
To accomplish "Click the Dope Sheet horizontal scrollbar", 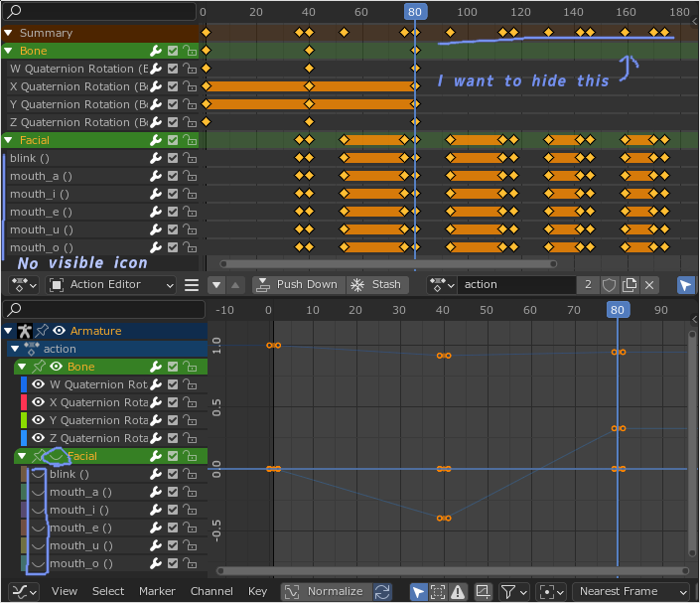I will [388, 264].
